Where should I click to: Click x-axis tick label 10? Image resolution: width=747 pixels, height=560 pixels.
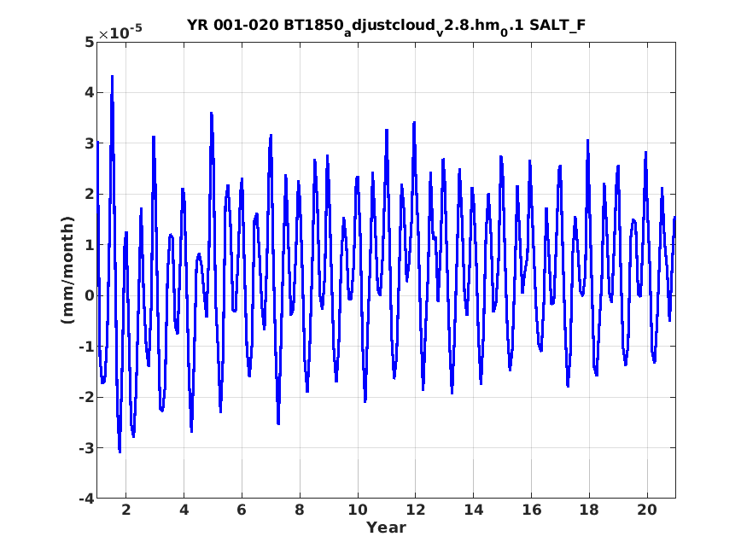pos(358,510)
